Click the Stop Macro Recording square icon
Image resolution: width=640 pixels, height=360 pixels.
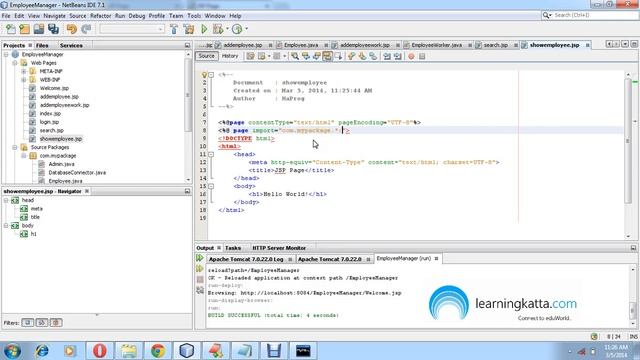pyautogui.click(x=422, y=56)
